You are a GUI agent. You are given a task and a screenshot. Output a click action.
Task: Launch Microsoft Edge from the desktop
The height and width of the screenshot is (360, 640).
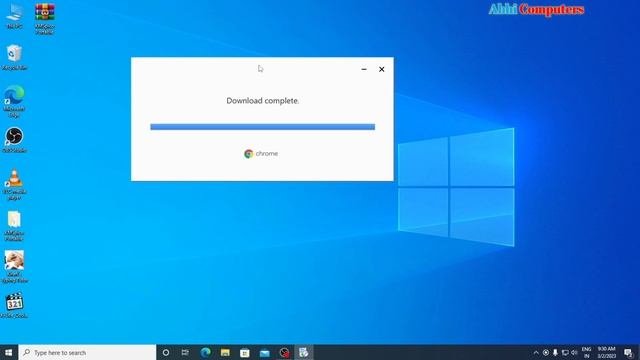coord(14,101)
